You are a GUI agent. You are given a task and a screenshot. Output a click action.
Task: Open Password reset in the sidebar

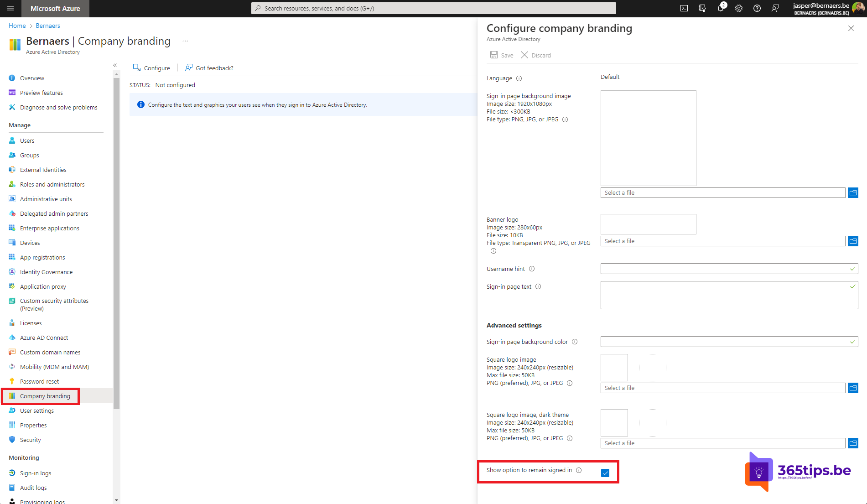pos(39,382)
